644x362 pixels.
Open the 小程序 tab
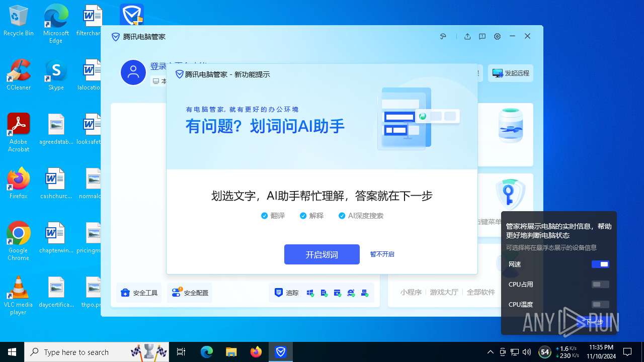point(411,292)
